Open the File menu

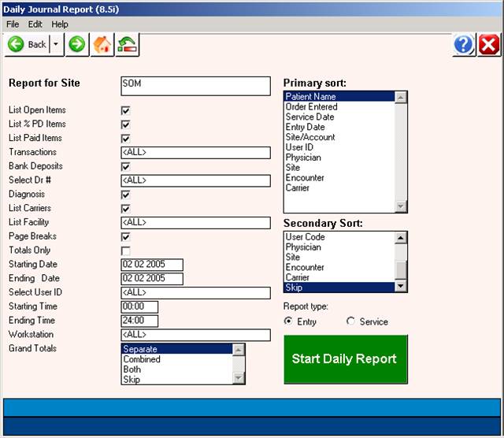point(13,24)
